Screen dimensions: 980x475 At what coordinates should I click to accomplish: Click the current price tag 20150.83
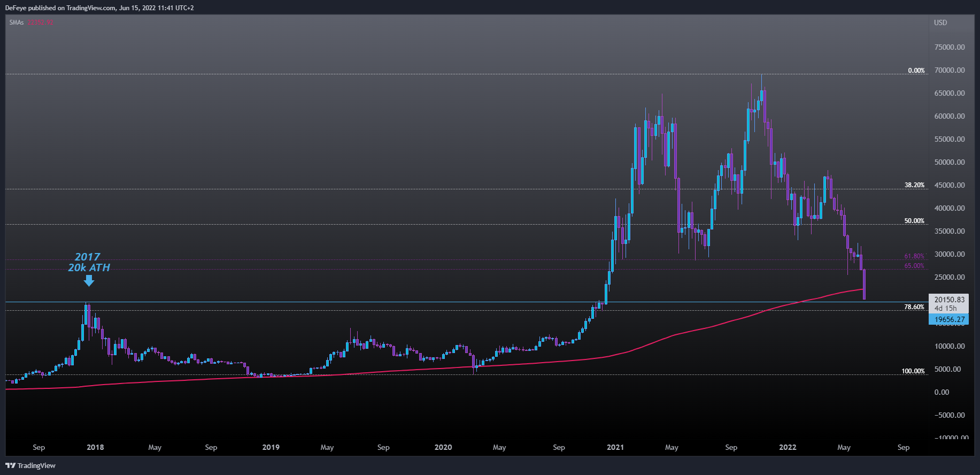[x=949, y=300]
